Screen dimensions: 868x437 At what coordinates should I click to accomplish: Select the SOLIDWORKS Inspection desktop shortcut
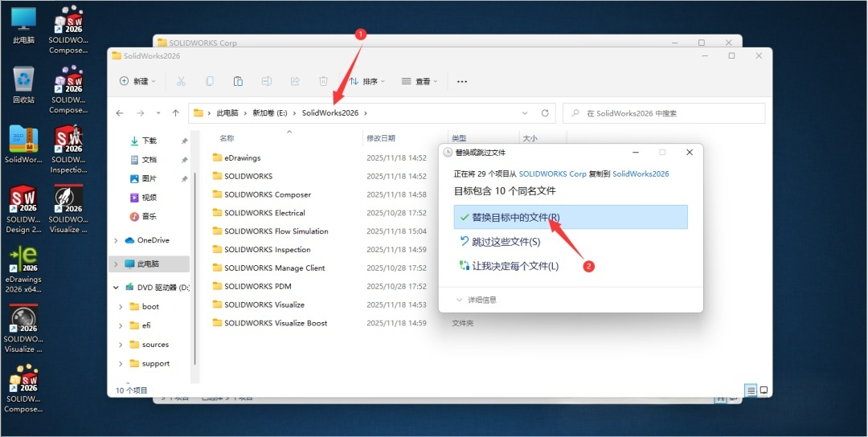68,149
